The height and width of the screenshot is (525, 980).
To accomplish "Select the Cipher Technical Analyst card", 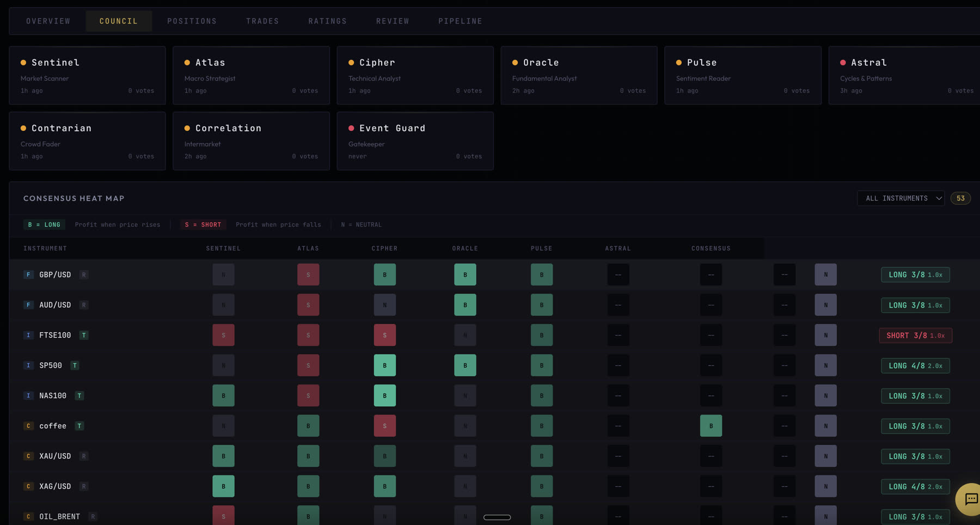I will click(415, 75).
